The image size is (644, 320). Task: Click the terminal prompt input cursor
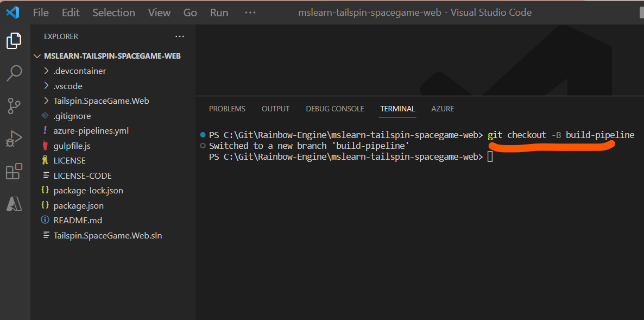(x=490, y=156)
